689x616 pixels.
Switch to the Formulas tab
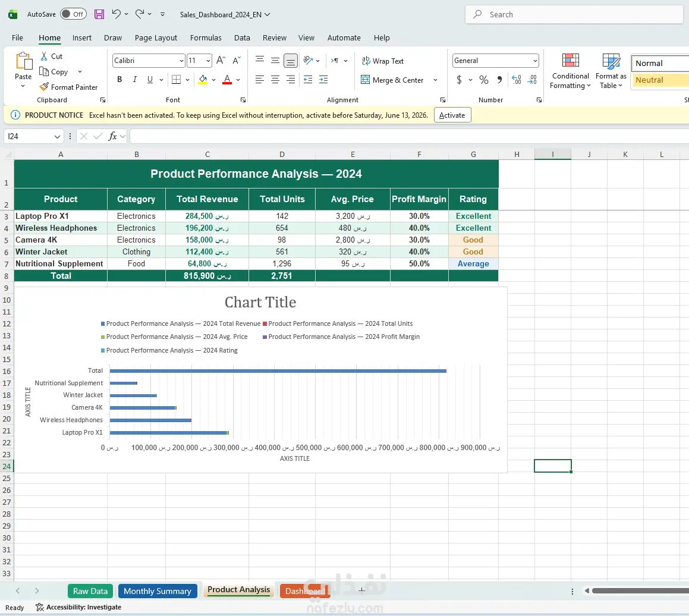pos(206,38)
